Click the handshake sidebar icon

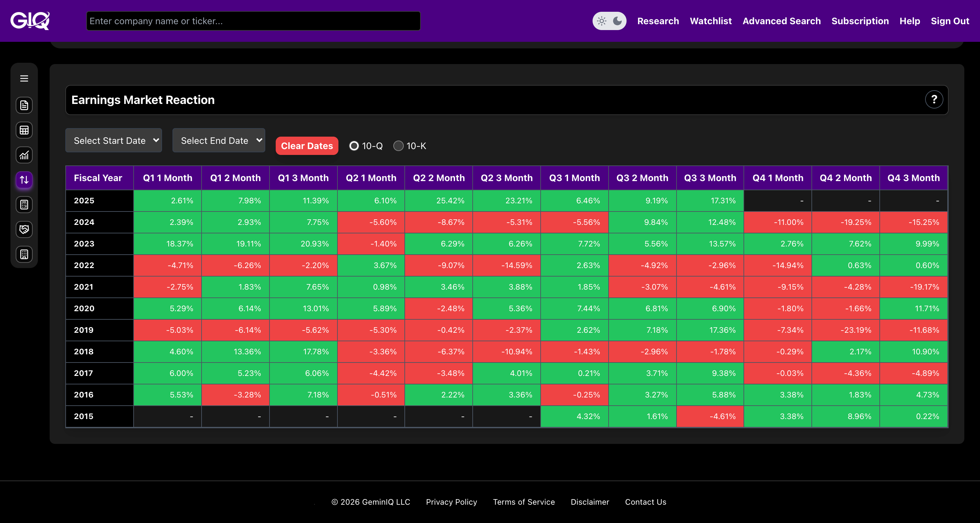coord(24,229)
